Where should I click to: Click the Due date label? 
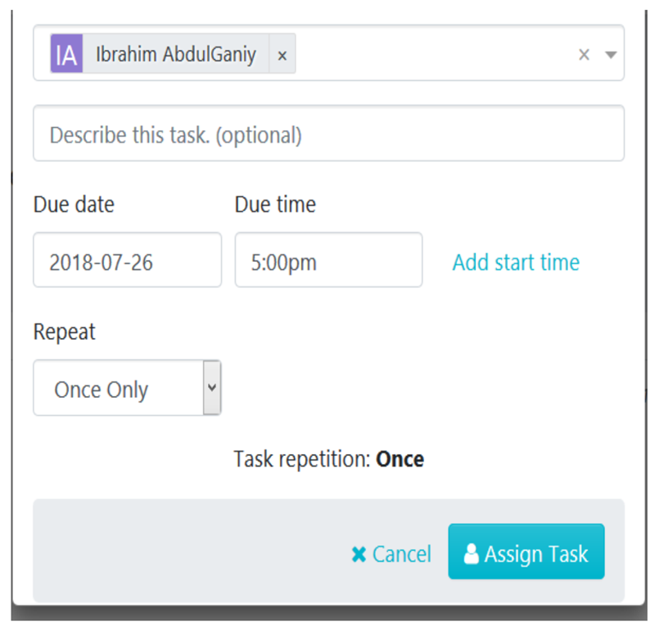(74, 205)
